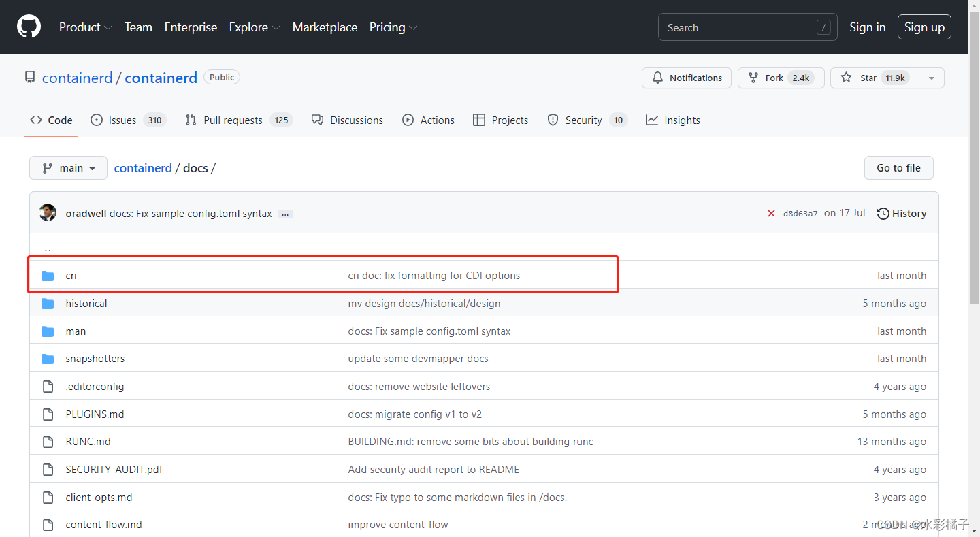Open the snapshotters folder
980x537 pixels.
95,359
